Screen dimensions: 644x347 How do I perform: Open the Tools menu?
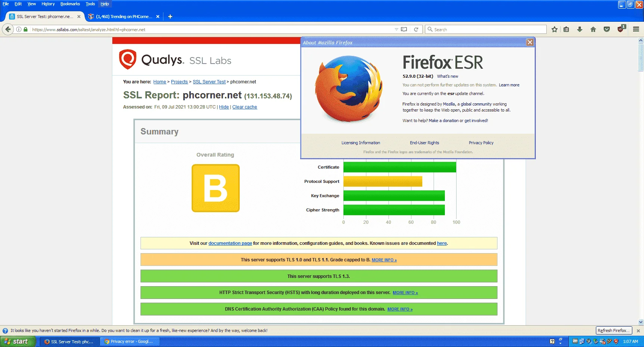pyautogui.click(x=90, y=4)
